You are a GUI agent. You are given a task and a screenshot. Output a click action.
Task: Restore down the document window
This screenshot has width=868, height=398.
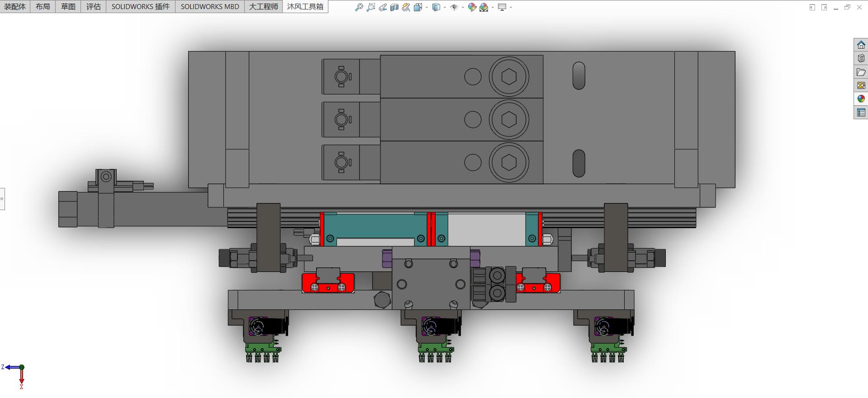tap(847, 7)
